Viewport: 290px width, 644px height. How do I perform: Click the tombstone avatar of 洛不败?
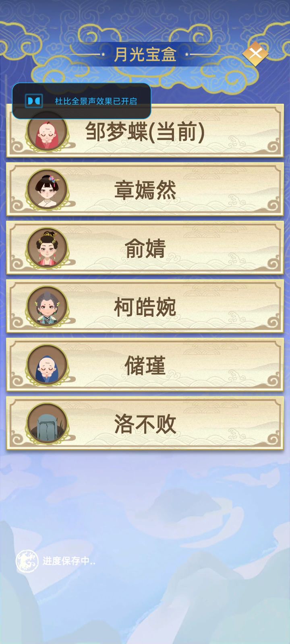pyautogui.click(x=47, y=423)
